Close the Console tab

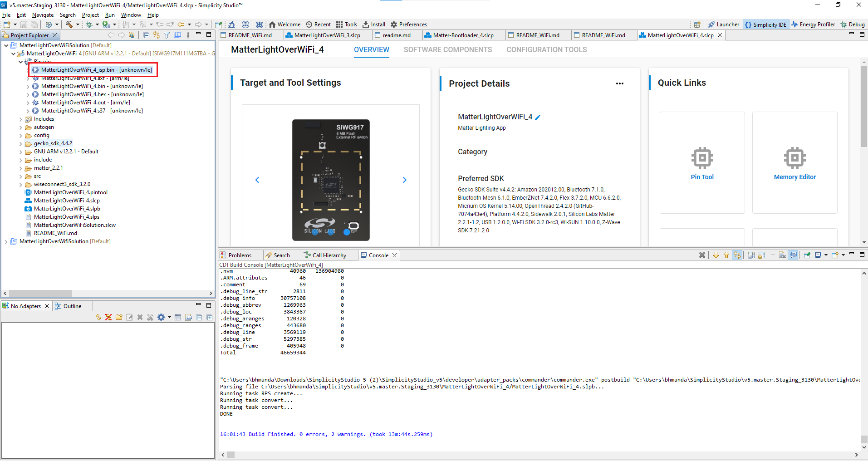pos(395,255)
